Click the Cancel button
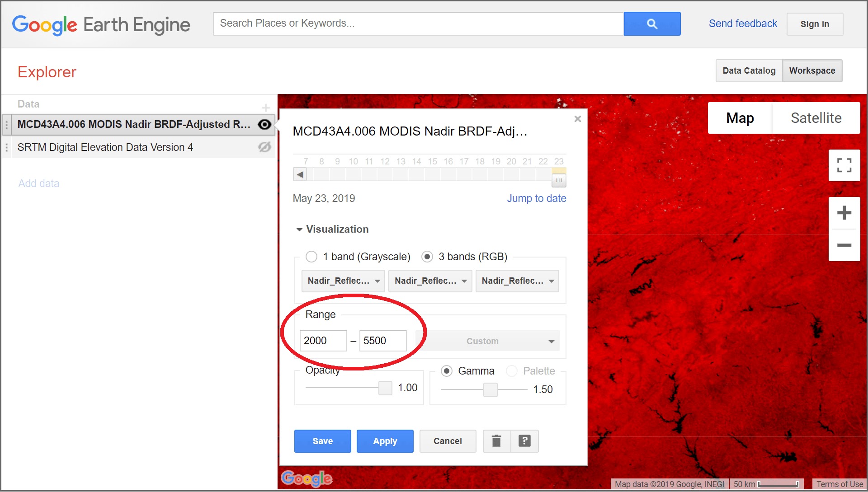868x492 pixels. point(448,441)
